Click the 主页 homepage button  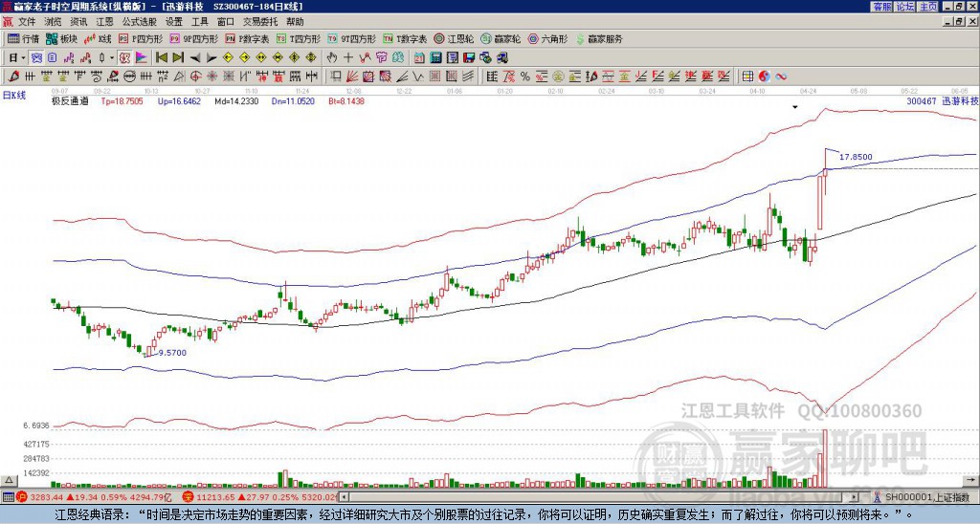click(927, 7)
